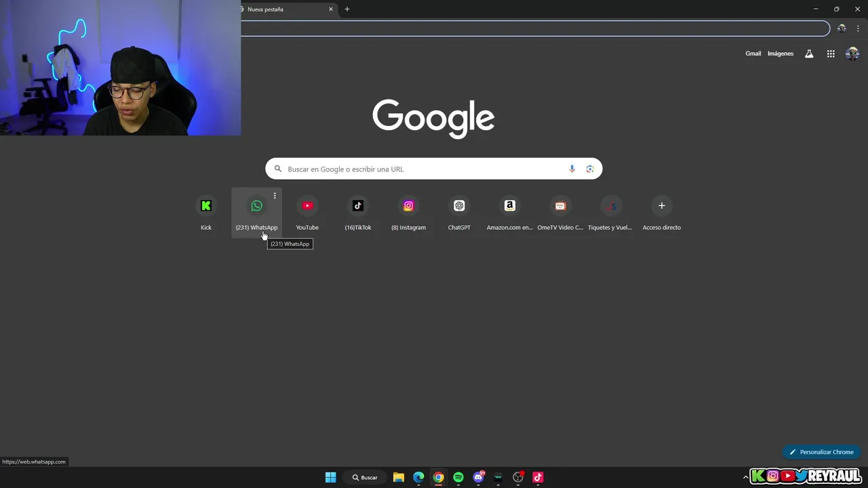
Task: Open the (16) TikTok shortcut
Action: [358, 213]
